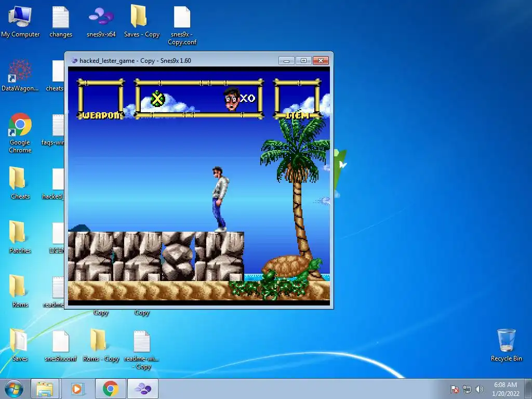Select the snes9x - Copy.conf file
This screenshot has width=532, height=399.
(182, 25)
